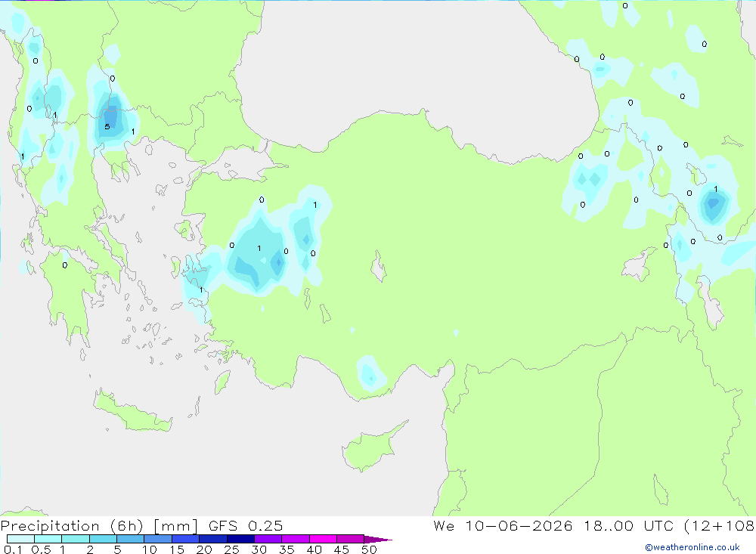The image size is (756, 554).
Task: Open the weatheronline.co.uk copyright link
Action: click(x=692, y=547)
